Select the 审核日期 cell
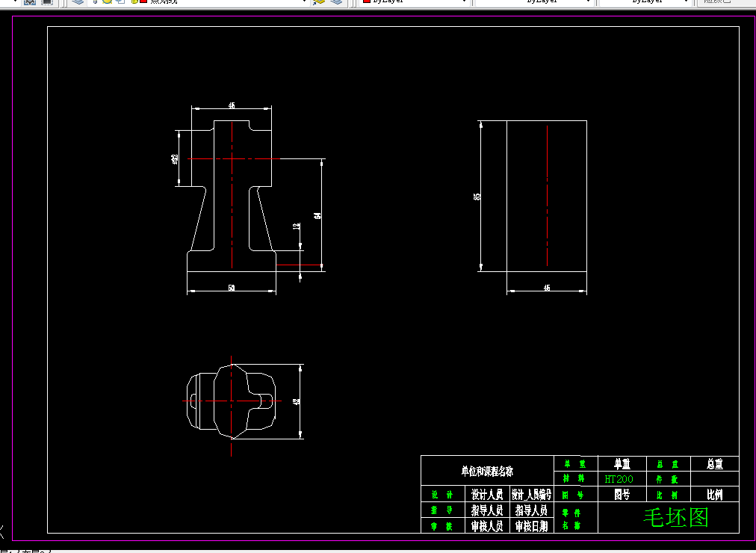The image size is (756, 553). 531,525
